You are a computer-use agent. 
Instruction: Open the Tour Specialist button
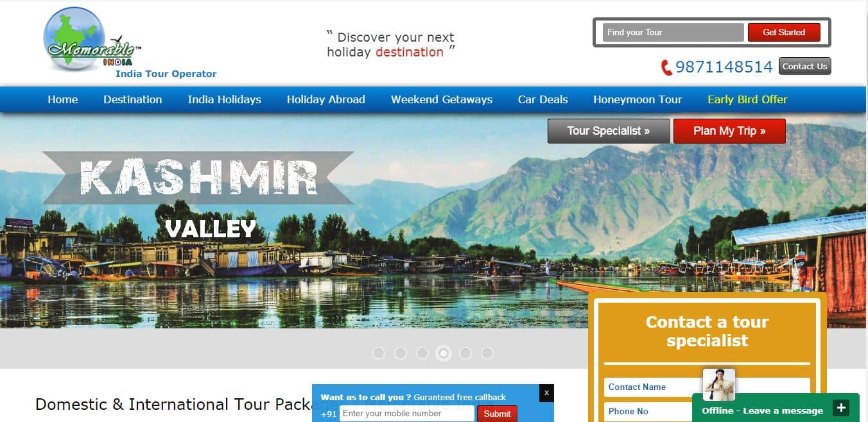coord(609,131)
